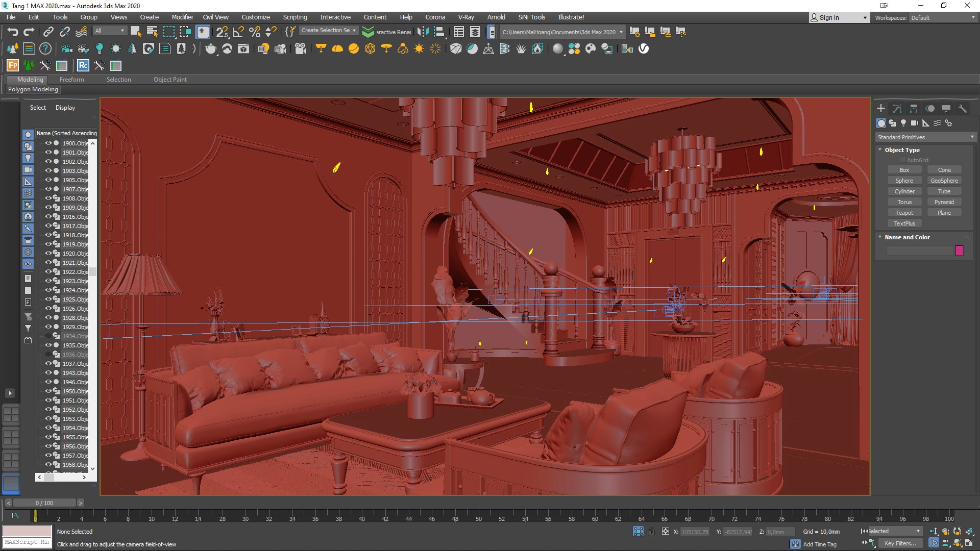The image size is (980, 551).
Task: Enable the AutoGrid checkbox
Action: pos(903,160)
